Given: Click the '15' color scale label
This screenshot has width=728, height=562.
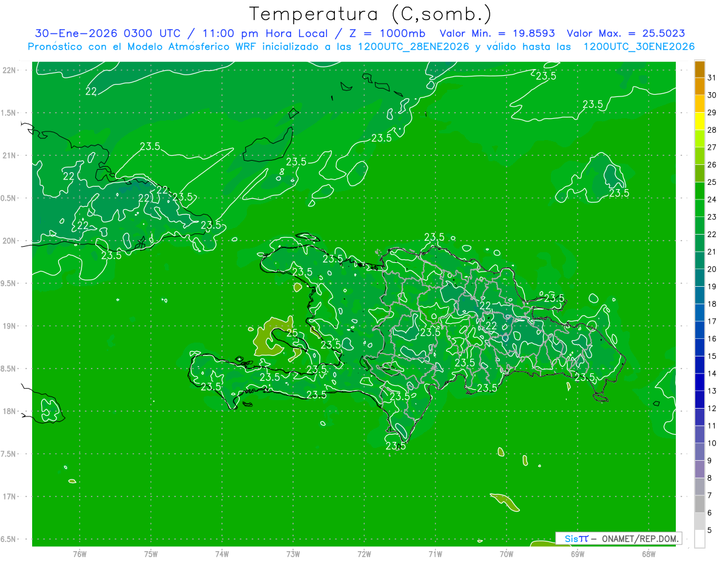Looking at the screenshot, I should coord(712,356).
